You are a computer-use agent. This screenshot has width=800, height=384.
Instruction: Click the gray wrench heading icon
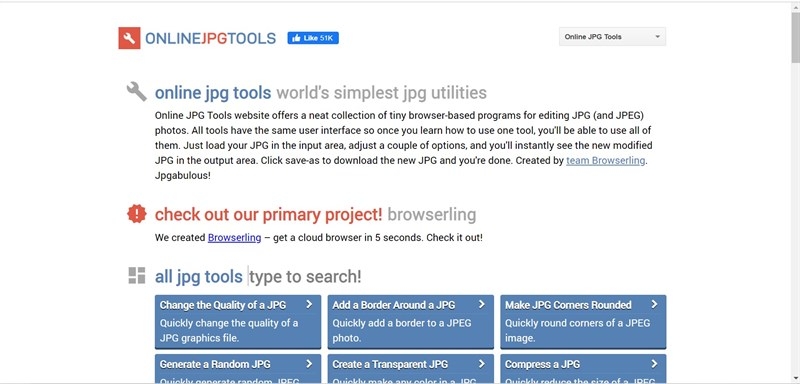click(x=136, y=92)
